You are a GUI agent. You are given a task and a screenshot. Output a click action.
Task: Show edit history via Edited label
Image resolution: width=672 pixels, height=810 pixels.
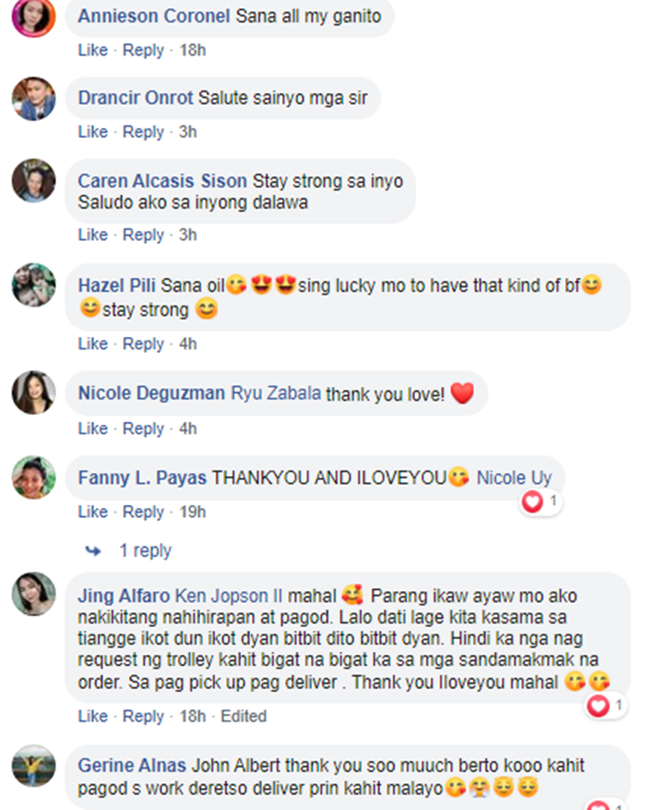(x=244, y=717)
